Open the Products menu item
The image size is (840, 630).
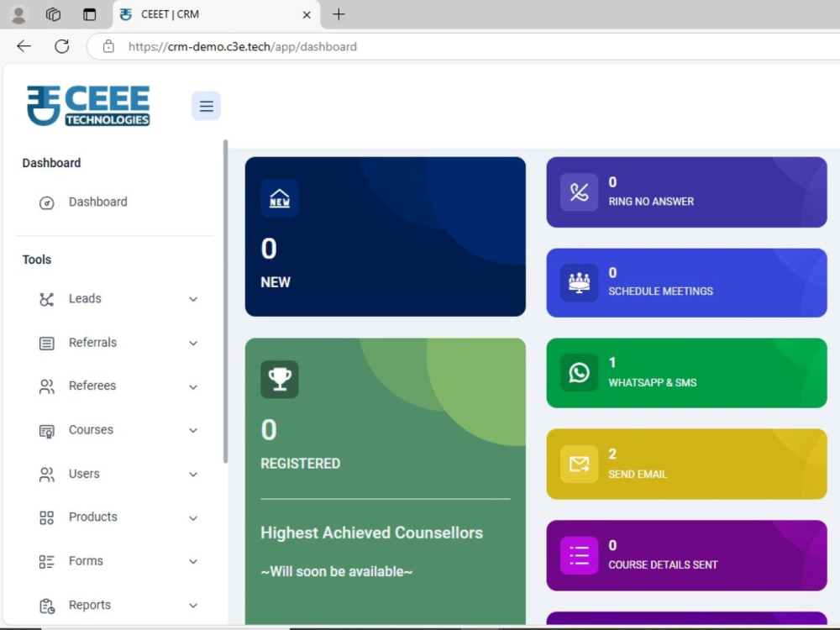[x=116, y=517]
